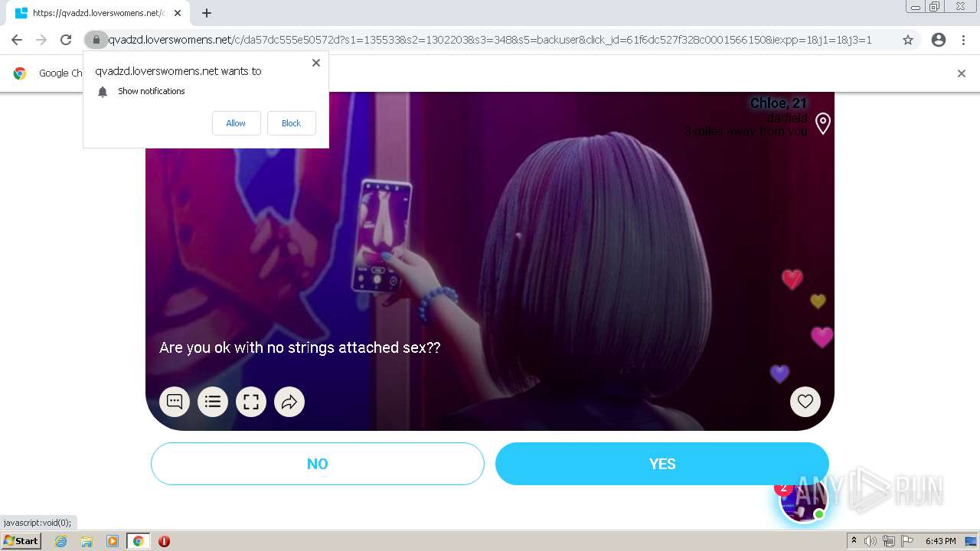Screen dimensions: 980x551
Task: Block notifications from the site
Action: 291,123
